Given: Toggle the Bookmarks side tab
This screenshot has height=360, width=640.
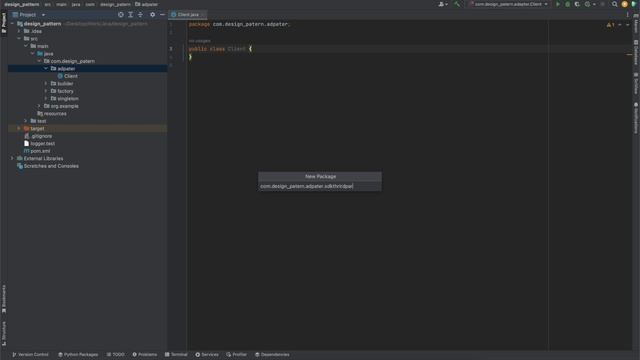Looking at the screenshot, I should point(4,299).
